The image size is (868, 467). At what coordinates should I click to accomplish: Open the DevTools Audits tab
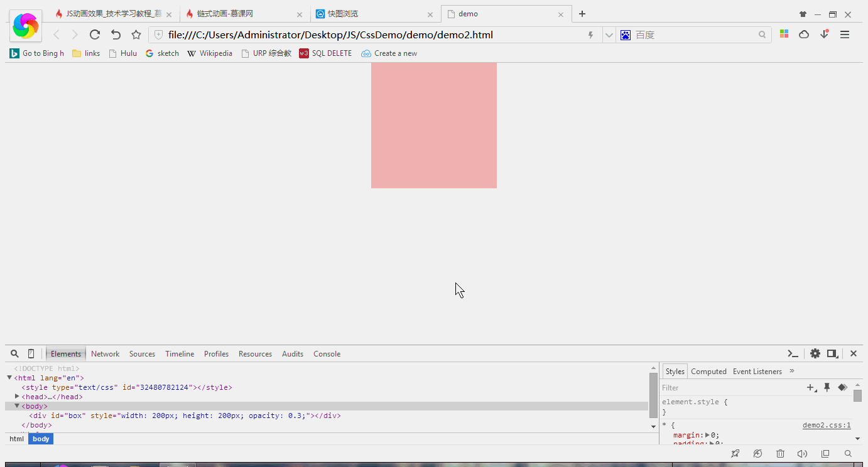coord(293,354)
